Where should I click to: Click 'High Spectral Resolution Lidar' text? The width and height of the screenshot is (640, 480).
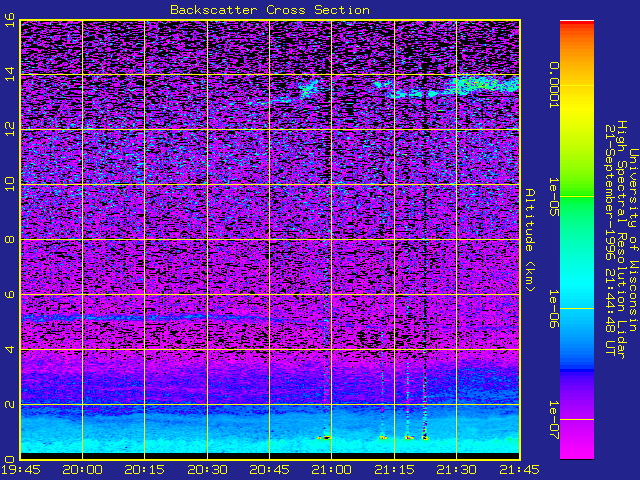621,240
